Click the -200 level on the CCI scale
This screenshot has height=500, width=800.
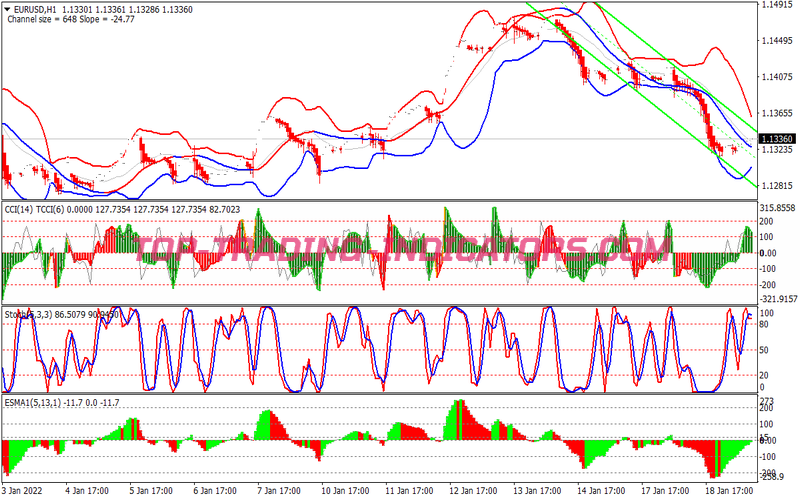click(x=768, y=285)
